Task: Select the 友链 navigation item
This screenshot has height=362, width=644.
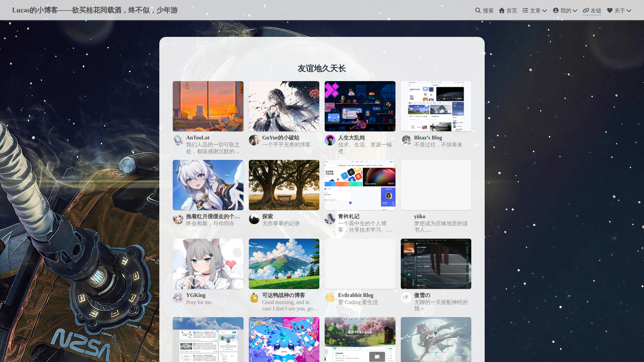Action: click(x=592, y=10)
